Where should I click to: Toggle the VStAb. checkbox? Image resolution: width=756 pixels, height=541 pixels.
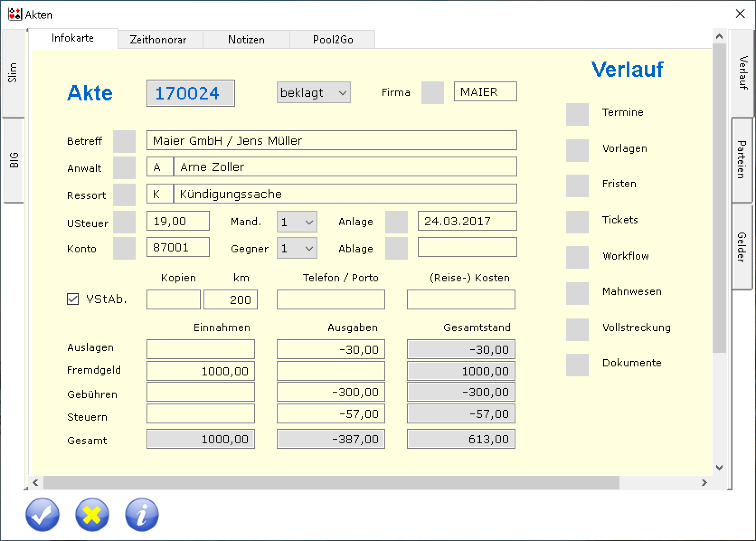pos(73,299)
